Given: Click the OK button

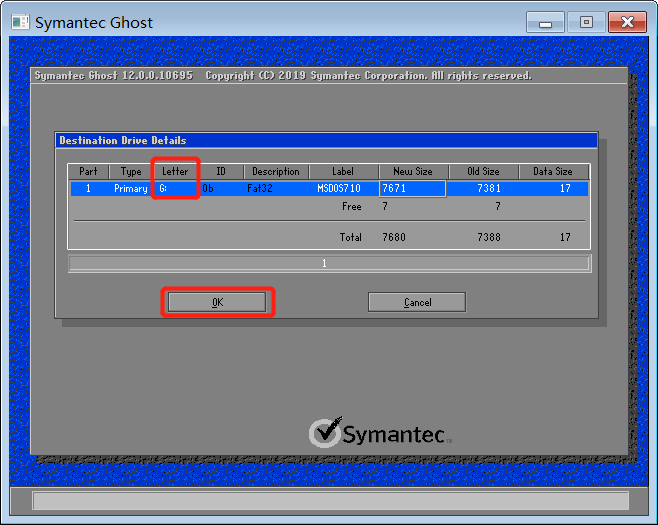Looking at the screenshot, I should (x=217, y=302).
